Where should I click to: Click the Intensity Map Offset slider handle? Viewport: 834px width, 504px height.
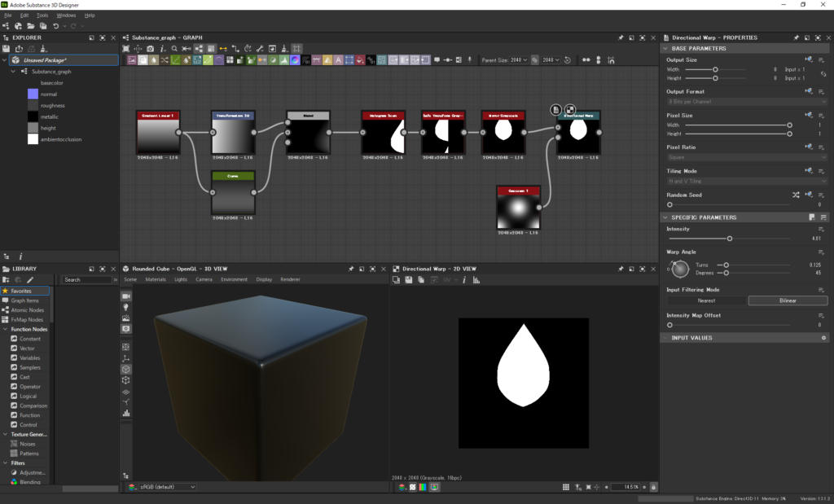pos(669,325)
